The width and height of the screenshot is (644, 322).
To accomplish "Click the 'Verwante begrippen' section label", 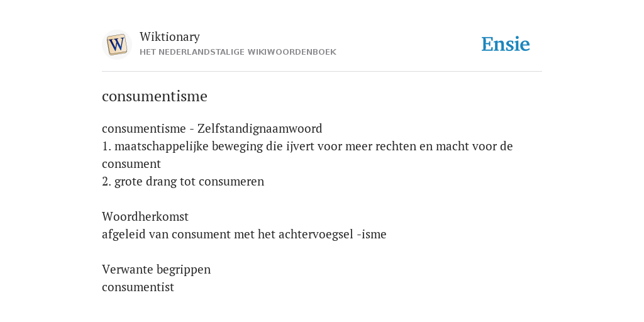I will (x=156, y=269).
